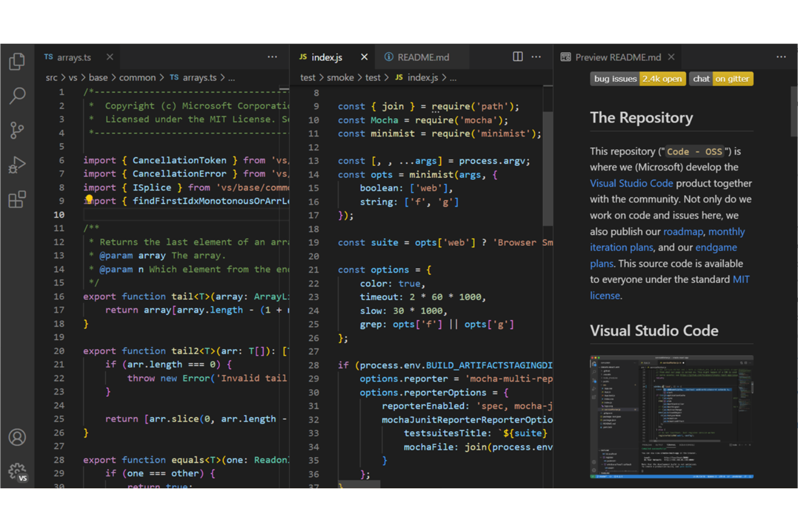798x532 pixels.
Task: Click the VS Code screenshot in the README preview
Action: click(x=671, y=417)
